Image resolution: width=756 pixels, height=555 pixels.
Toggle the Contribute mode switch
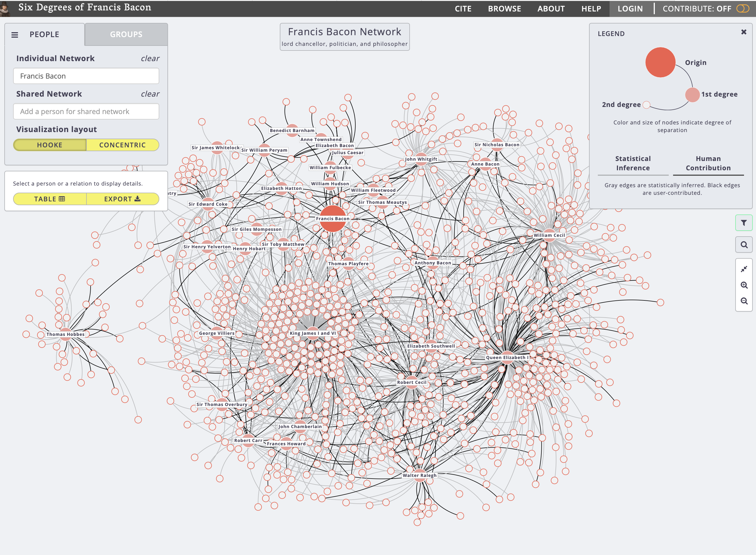(742, 9)
